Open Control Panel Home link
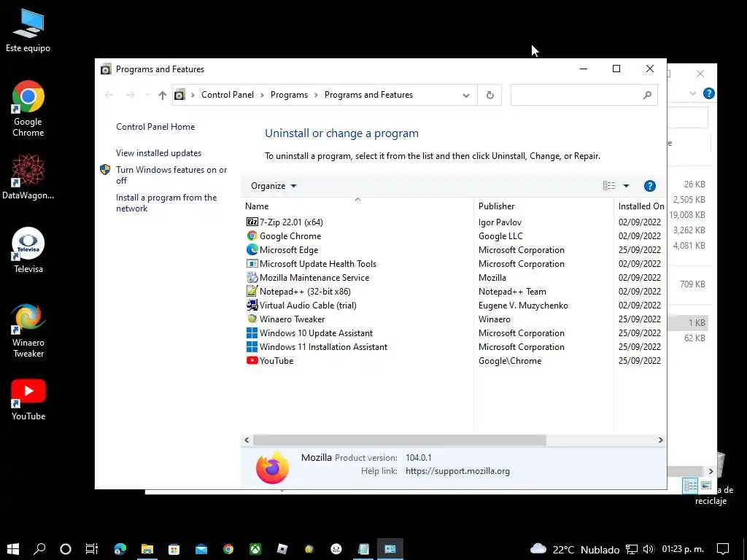Screen dimensions: 747x560 click(155, 127)
